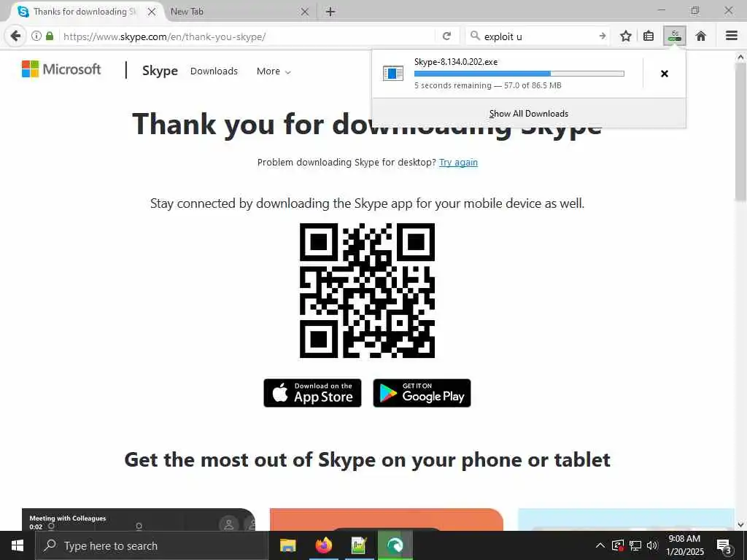
Task: Go back with the browser back arrow
Action: click(x=15, y=36)
